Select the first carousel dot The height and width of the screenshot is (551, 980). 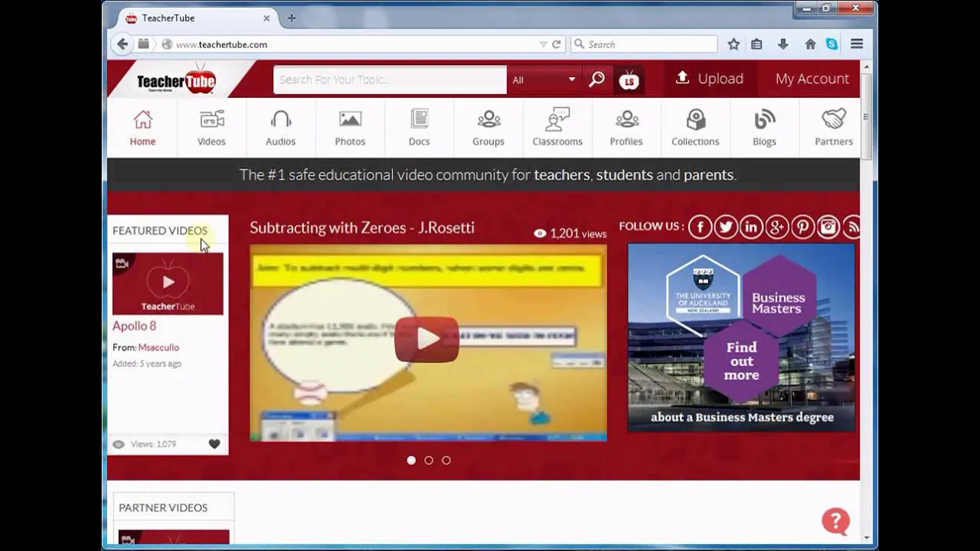pyautogui.click(x=411, y=460)
